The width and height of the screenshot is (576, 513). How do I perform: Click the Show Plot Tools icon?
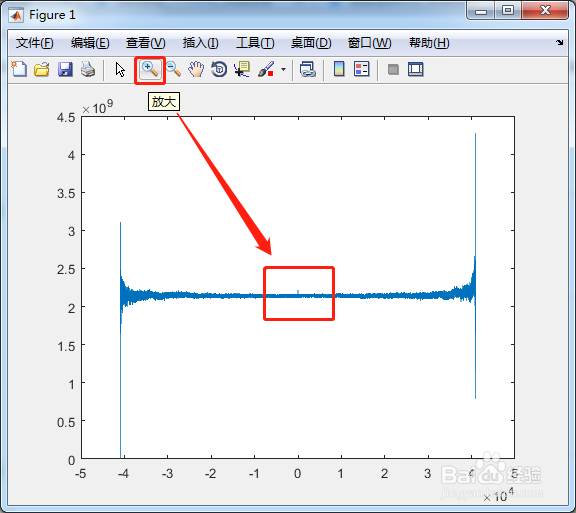click(x=415, y=69)
